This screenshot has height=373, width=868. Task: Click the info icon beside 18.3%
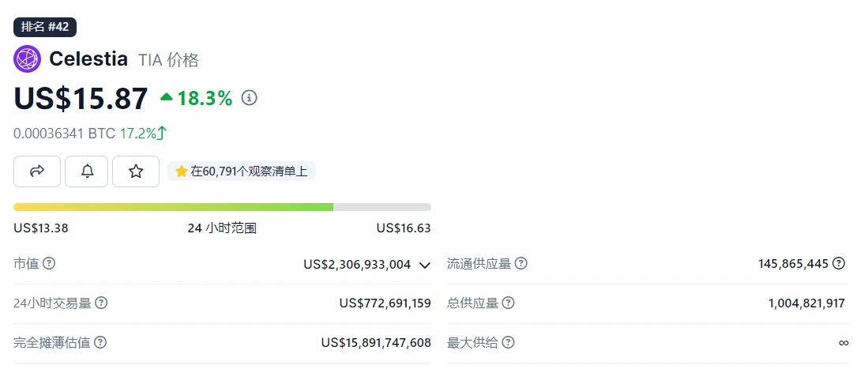tap(250, 98)
